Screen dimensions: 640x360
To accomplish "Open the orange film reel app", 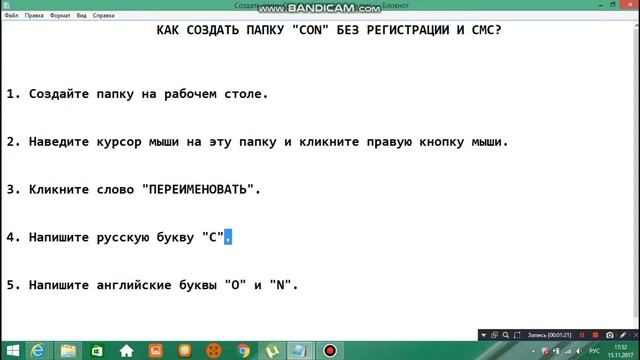I will 214,351.
